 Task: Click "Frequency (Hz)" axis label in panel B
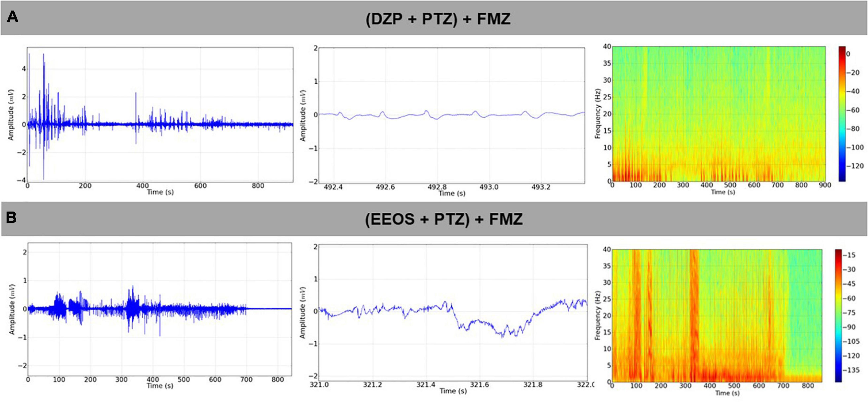(598, 315)
